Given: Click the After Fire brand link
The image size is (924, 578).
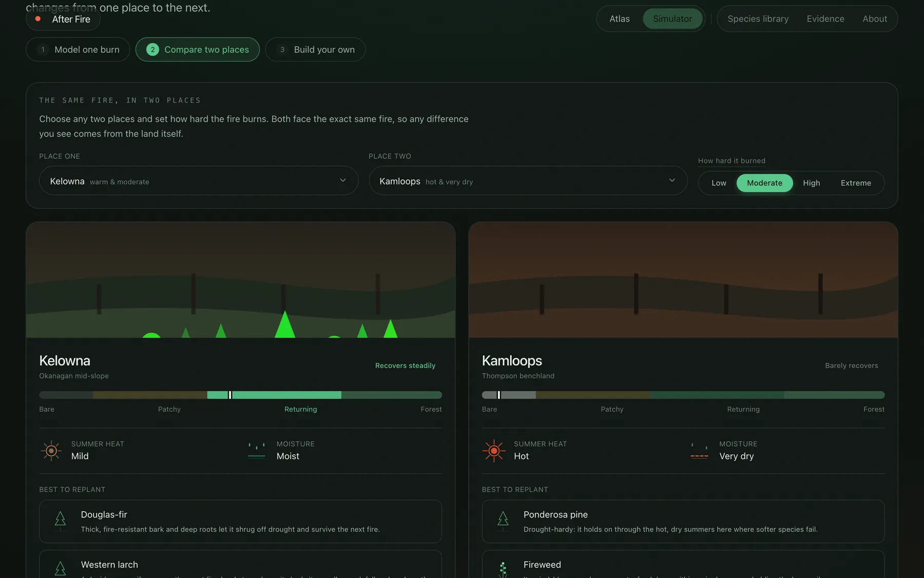Looking at the screenshot, I should coord(63,19).
